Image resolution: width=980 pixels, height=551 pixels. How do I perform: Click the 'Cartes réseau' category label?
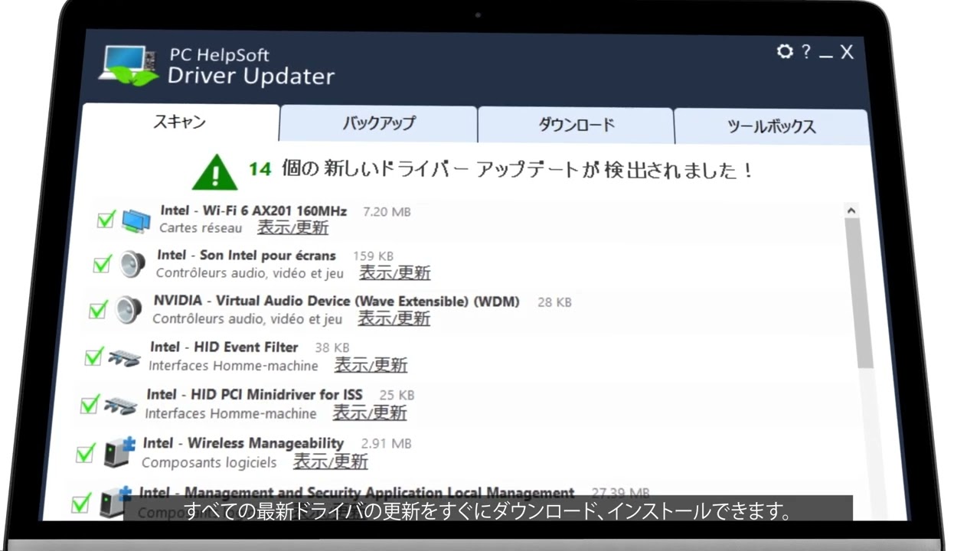coord(201,228)
